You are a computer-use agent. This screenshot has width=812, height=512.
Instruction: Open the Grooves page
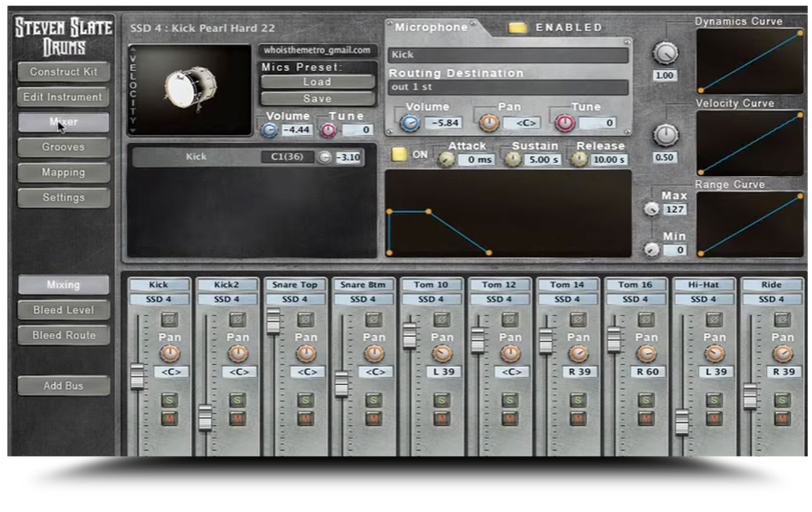64,147
